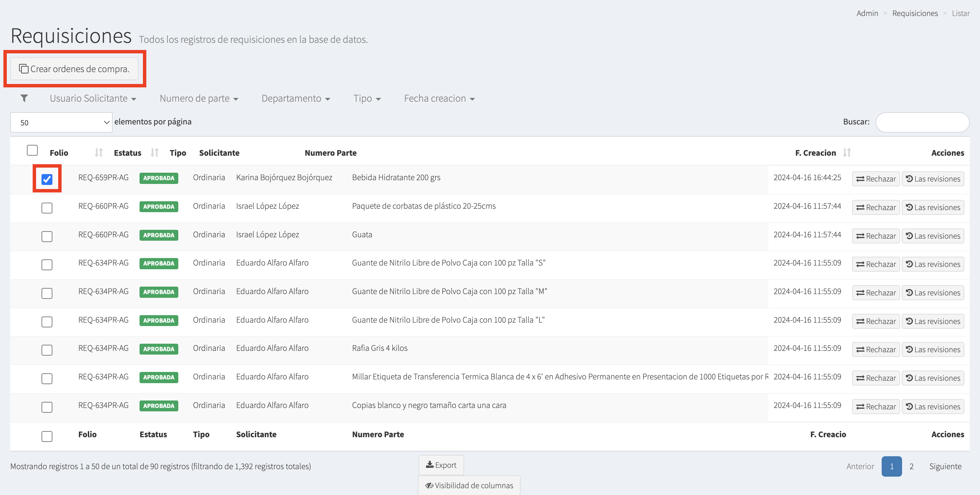Expand the Usuario Solicitante filter dropdown

coord(93,99)
